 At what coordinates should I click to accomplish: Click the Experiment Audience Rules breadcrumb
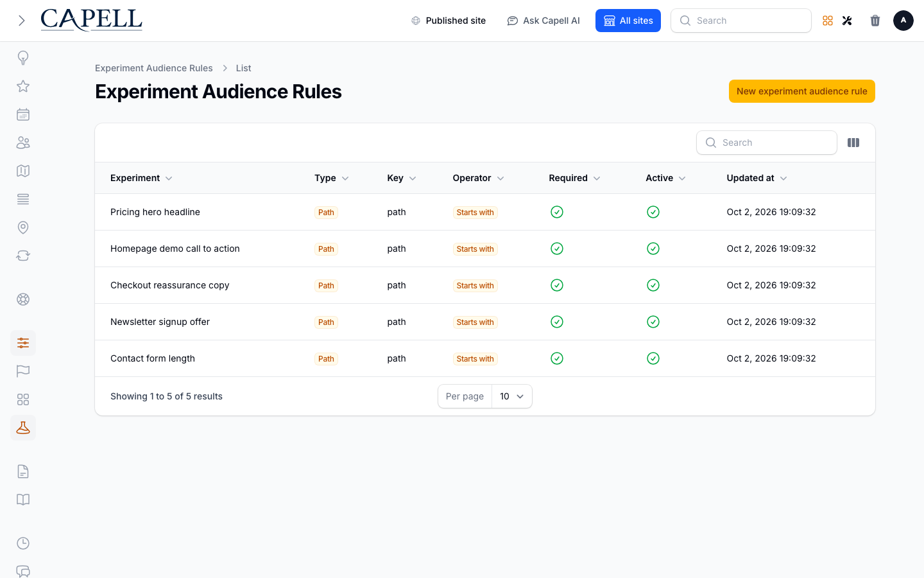(x=154, y=68)
